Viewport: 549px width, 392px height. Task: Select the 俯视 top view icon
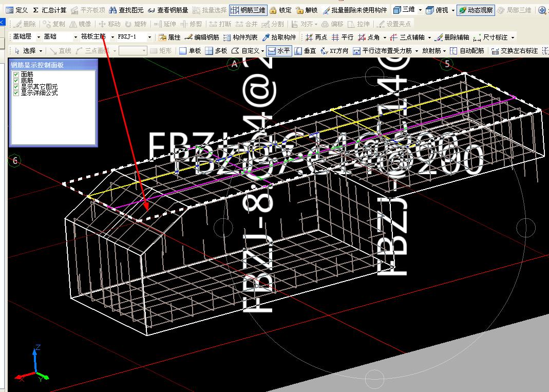430,10
